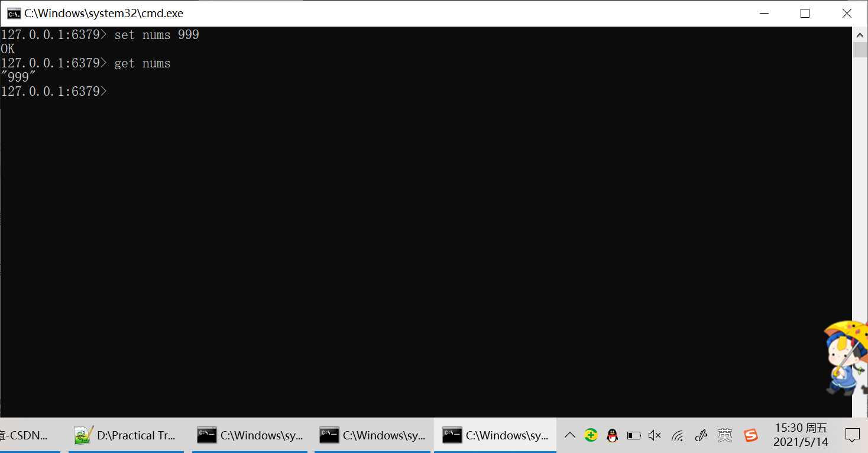
Task: Check the battery status icon
Action: (x=634, y=435)
